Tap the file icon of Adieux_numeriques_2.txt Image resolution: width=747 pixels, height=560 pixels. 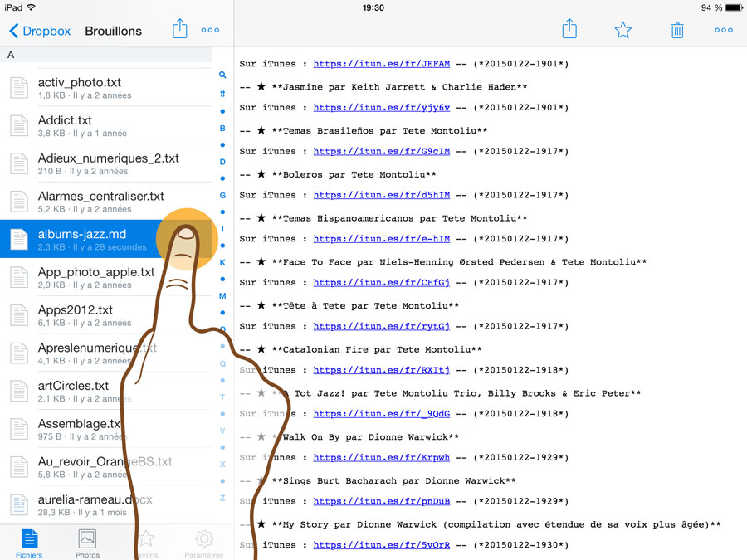(19, 163)
